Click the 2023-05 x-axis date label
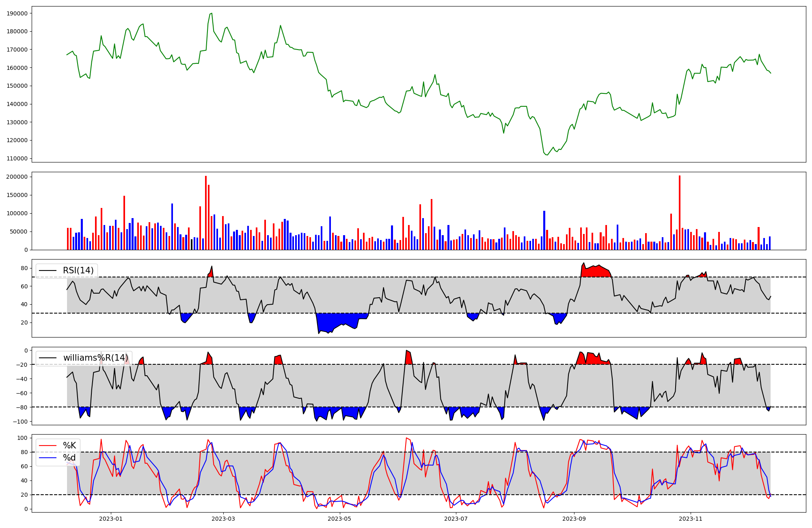Screen dimensions: 812x528 coord(339,519)
